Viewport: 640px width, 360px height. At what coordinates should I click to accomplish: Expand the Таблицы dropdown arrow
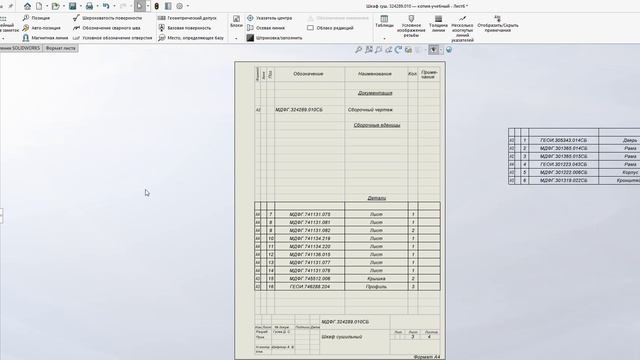384,38
